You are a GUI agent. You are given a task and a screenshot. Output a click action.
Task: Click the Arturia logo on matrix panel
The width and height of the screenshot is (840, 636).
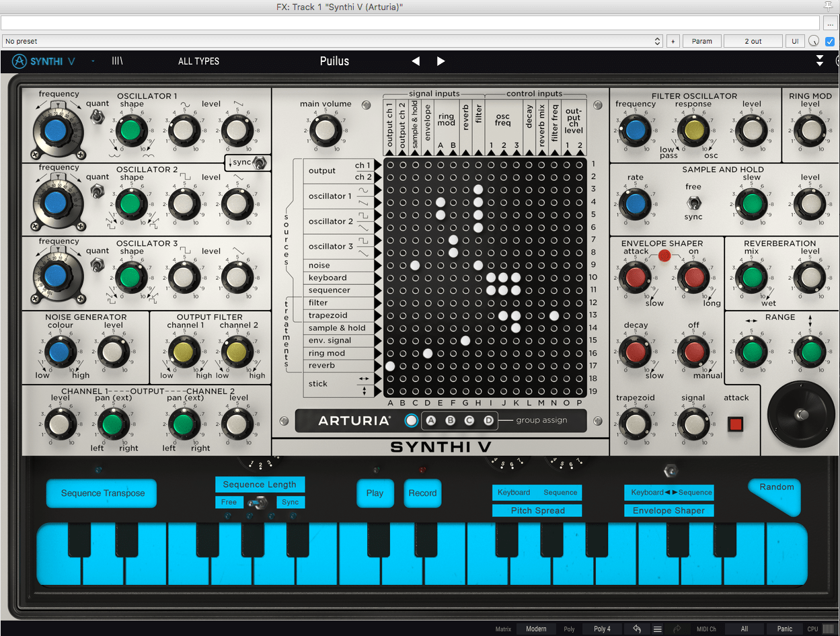pyautogui.click(x=355, y=421)
